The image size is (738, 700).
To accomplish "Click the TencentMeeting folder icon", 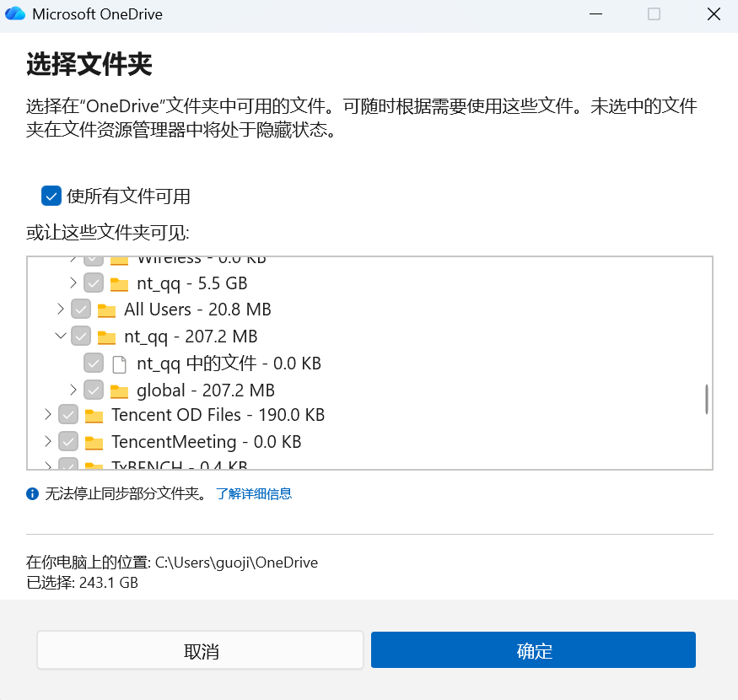I will coord(94,441).
